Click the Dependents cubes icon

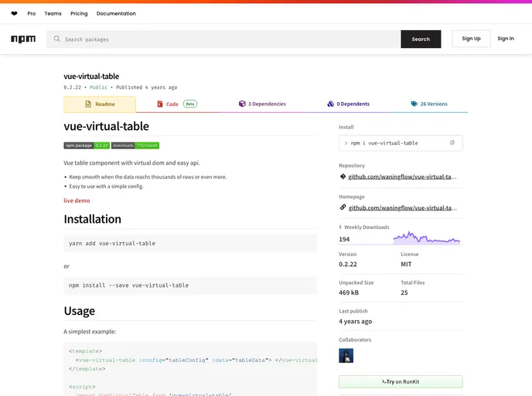pos(330,104)
